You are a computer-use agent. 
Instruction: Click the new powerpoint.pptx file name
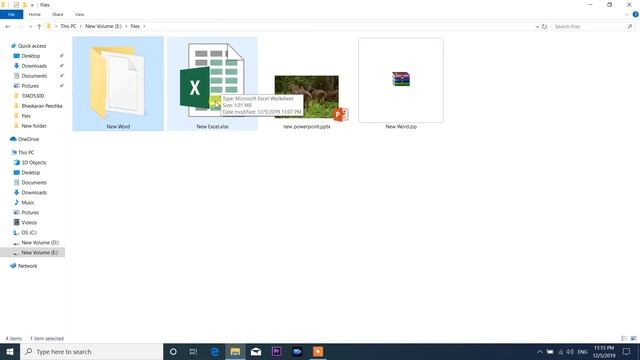tap(307, 127)
